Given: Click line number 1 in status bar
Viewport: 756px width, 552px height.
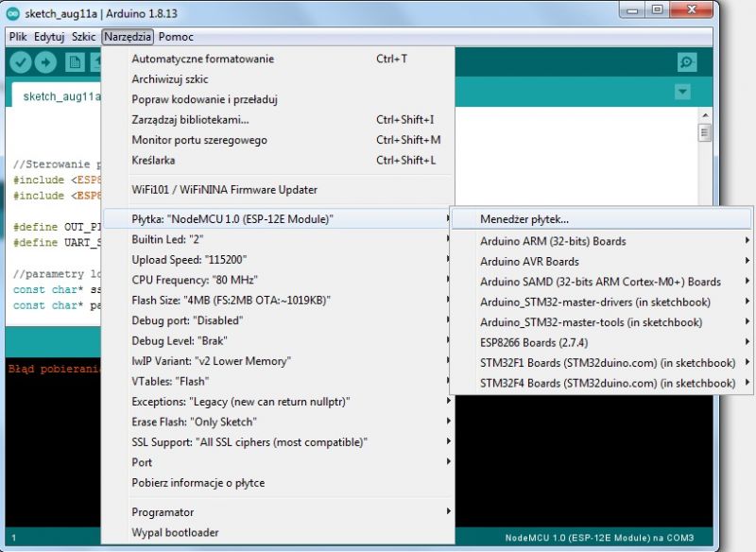Looking at the screenshot, I should (14, 538).
